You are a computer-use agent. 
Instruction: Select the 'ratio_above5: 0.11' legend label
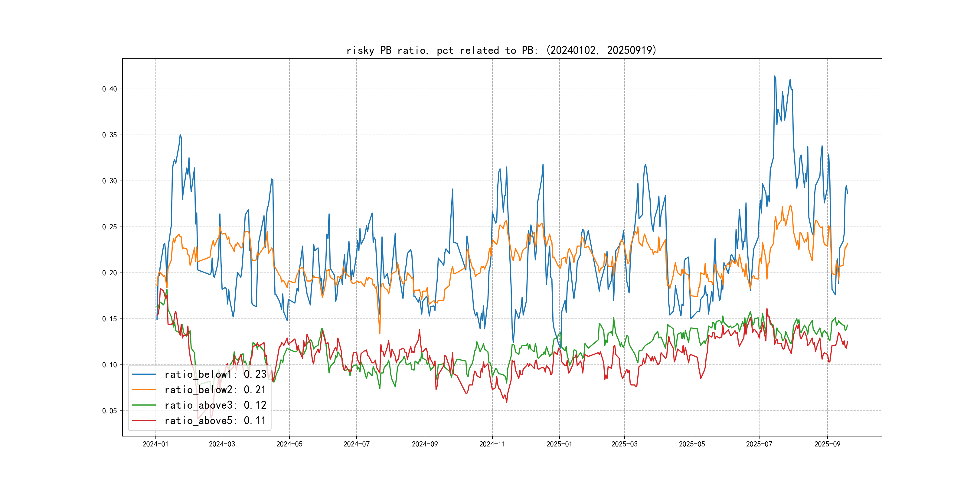click(215, 420)
